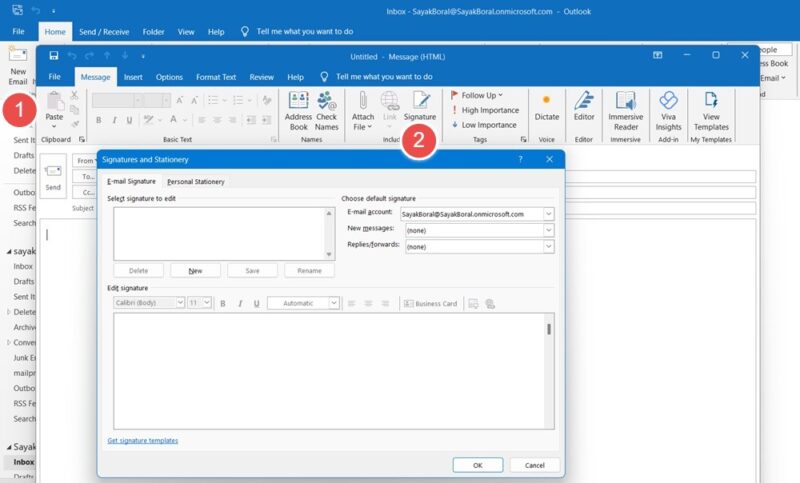Click the insert hyperlink icon in signature toolbar

click(x=490, y=303)
